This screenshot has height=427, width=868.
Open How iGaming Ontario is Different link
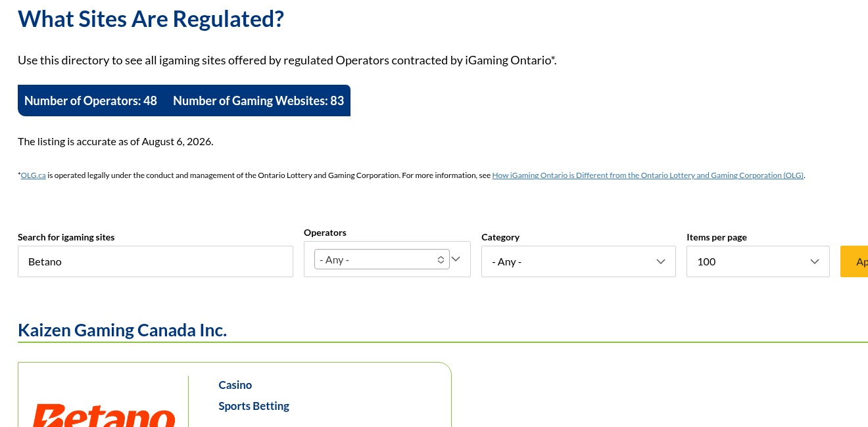[648, 175]
